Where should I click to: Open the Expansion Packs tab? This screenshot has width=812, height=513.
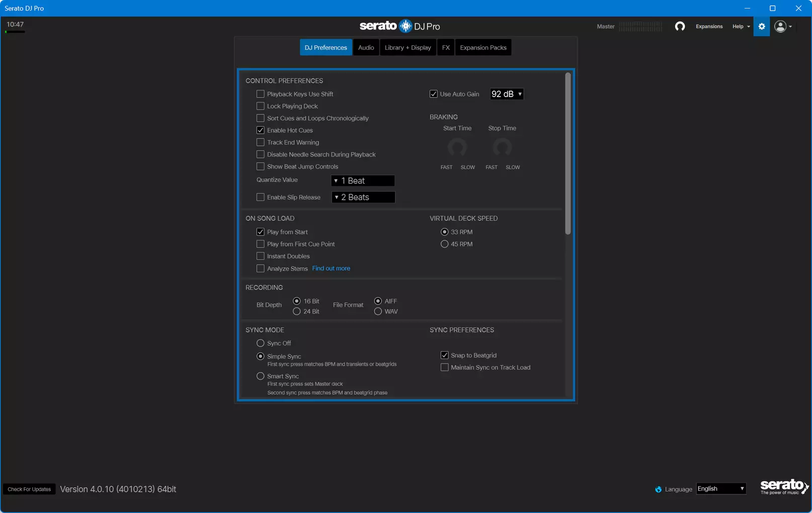(x=483, y=47)
